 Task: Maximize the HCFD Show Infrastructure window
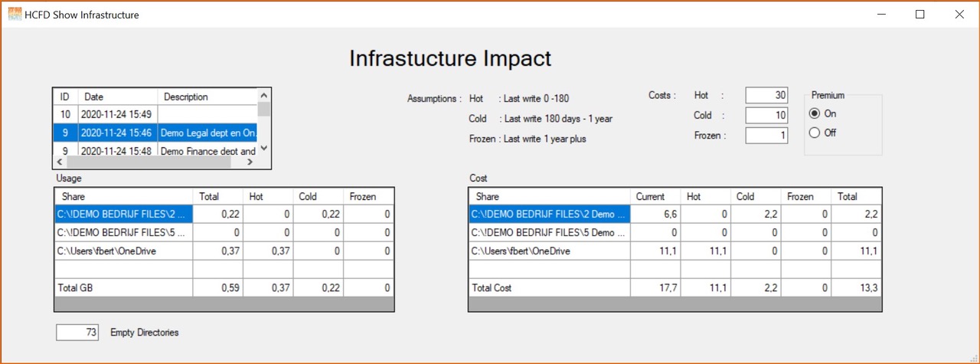pyautogui.click(x=920, y=15)
